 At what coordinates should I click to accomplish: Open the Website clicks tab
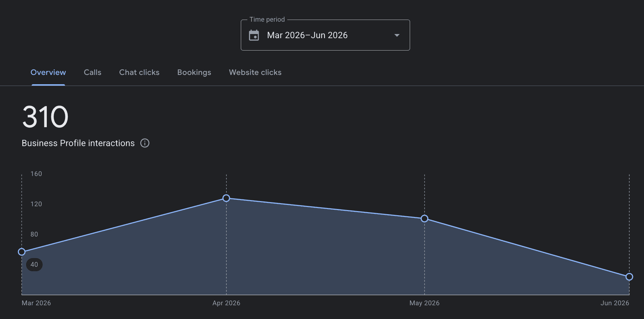pyautogui.click(x=255, y=72)
